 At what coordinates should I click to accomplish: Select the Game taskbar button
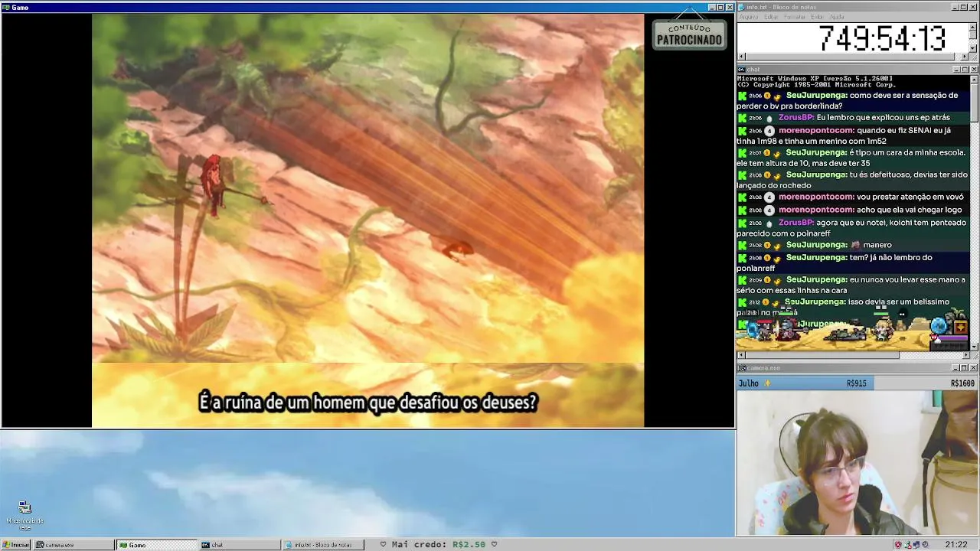pyautogui.click(x=156, y=545)
